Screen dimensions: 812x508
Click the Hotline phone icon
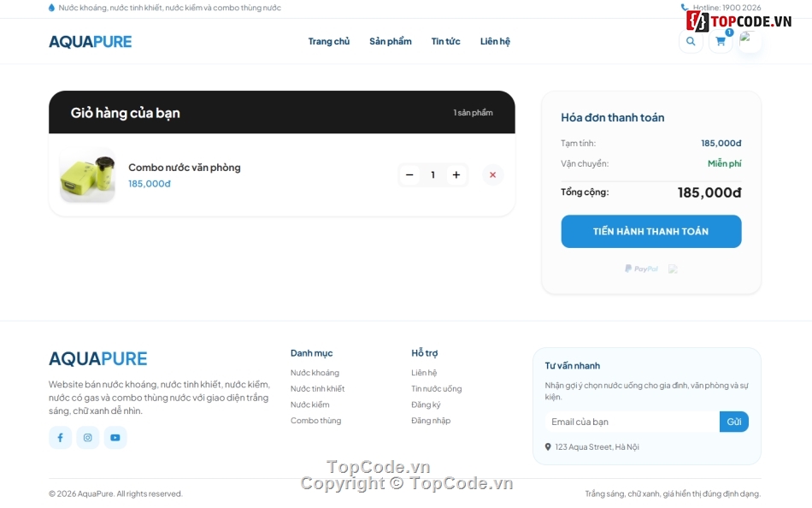[684, 7]
